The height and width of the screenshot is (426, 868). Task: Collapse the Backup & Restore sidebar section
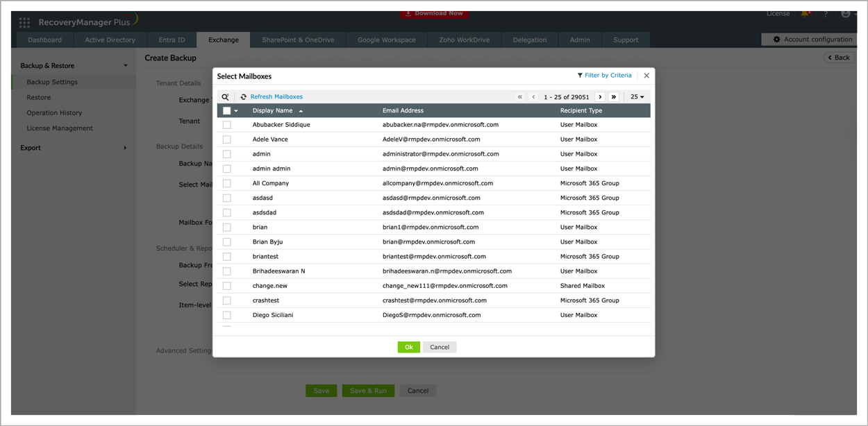click(125, 66)
